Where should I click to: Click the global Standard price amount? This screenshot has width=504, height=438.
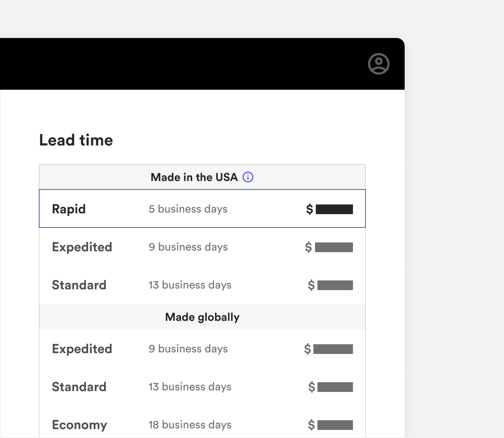pyautogui.click(x=330, y=387)
